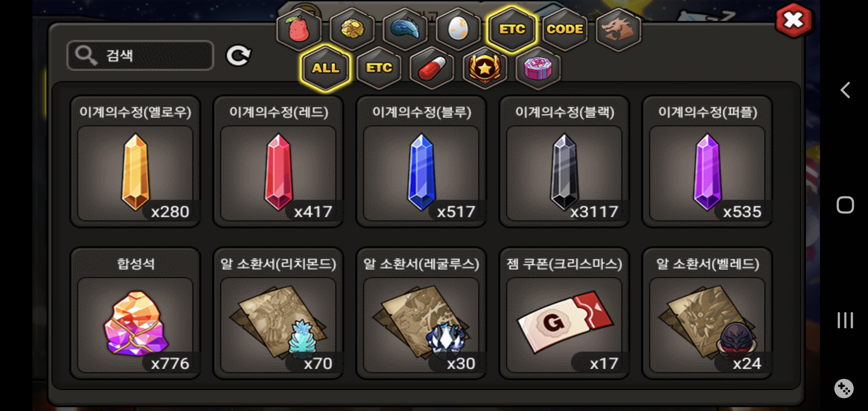Viewport: 868px width, 411px height.
Task: Select the blue dragon scale category
Action: (x=405, y=29)
